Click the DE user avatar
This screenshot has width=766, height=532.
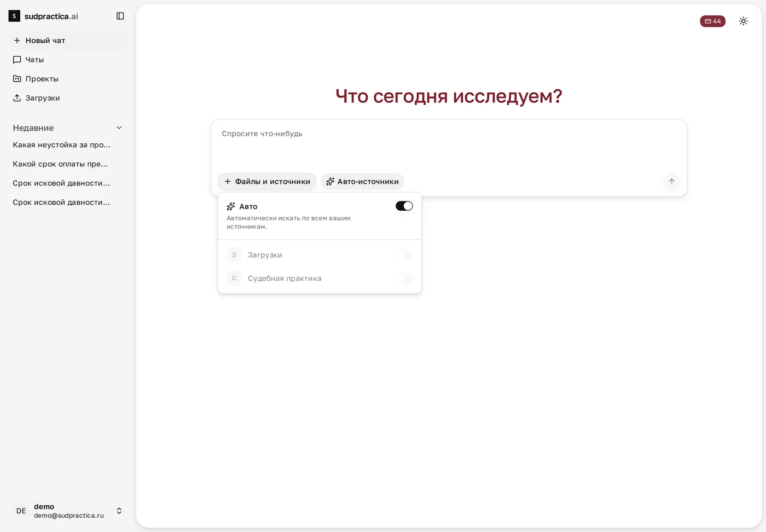pos(21,511)
